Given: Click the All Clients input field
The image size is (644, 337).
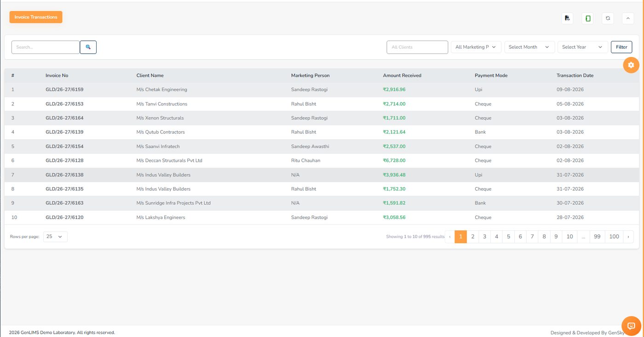Looking at the screenshot, I should point(417,47).
